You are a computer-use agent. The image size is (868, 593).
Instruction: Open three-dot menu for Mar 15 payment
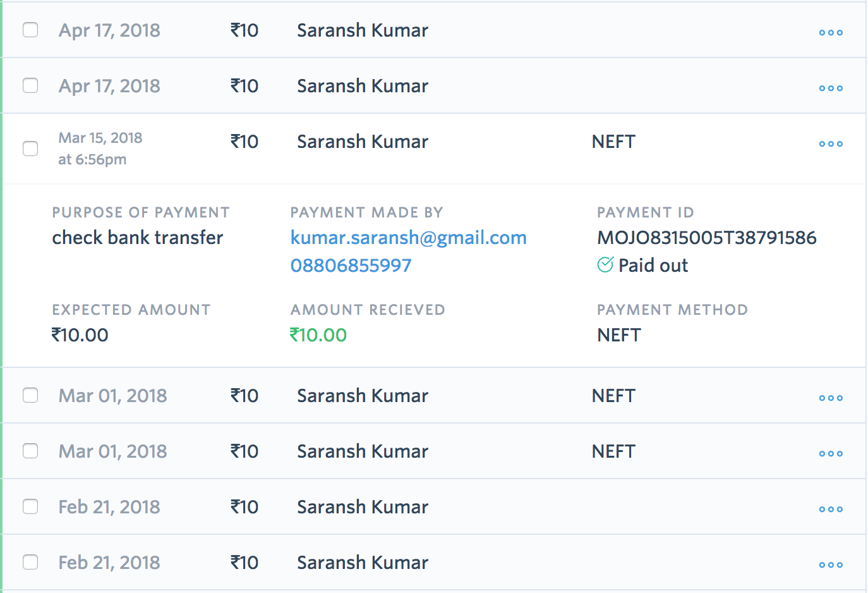pos(831,144)
